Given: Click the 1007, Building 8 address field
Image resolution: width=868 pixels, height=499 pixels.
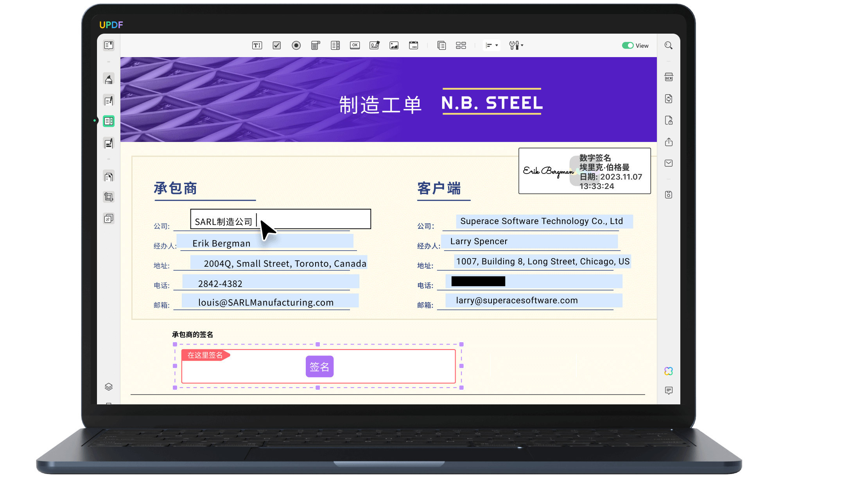Looking at the screenshot, I should pyautogui.click(x=542, y=261).
